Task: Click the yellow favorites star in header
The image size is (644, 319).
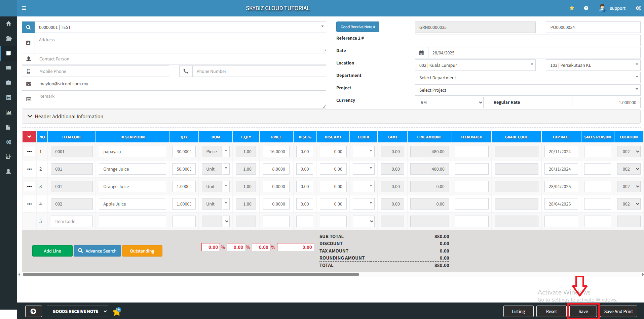Action: 572,8
